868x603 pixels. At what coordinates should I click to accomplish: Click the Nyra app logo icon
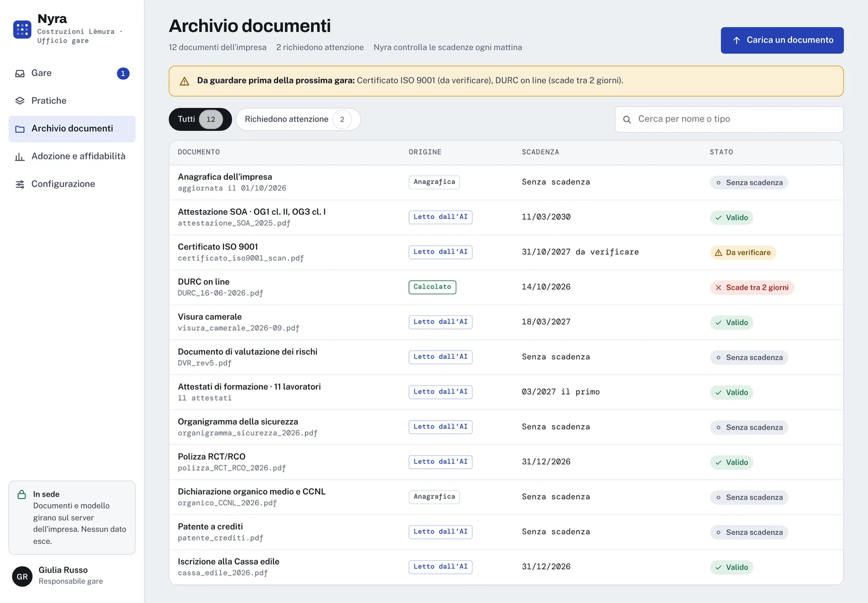(x=22, y=29)
